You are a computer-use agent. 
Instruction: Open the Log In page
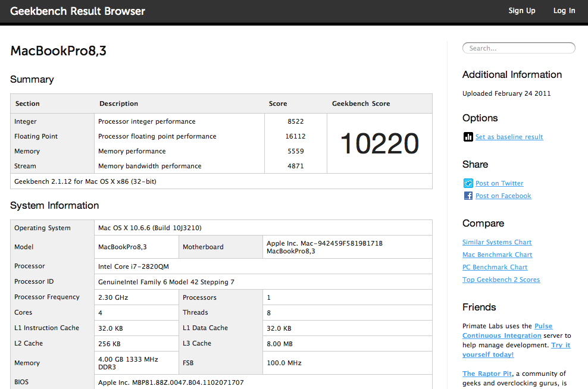pos(564,11)
